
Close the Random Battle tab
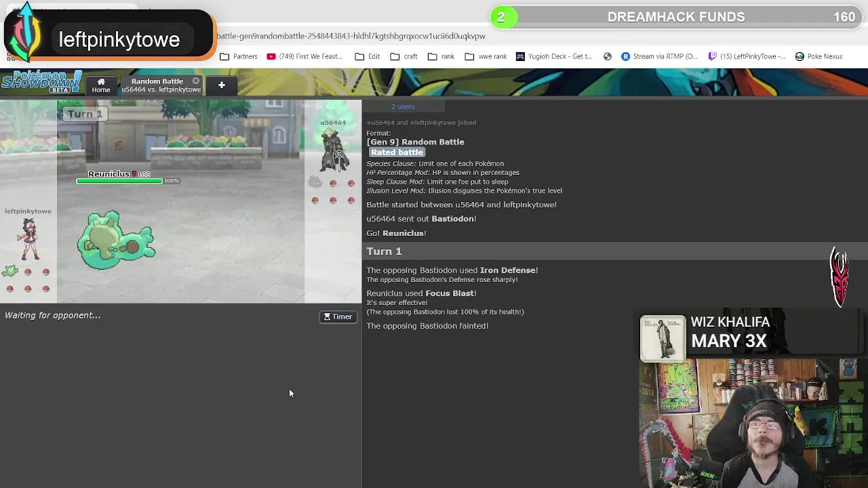pos(196,81)
